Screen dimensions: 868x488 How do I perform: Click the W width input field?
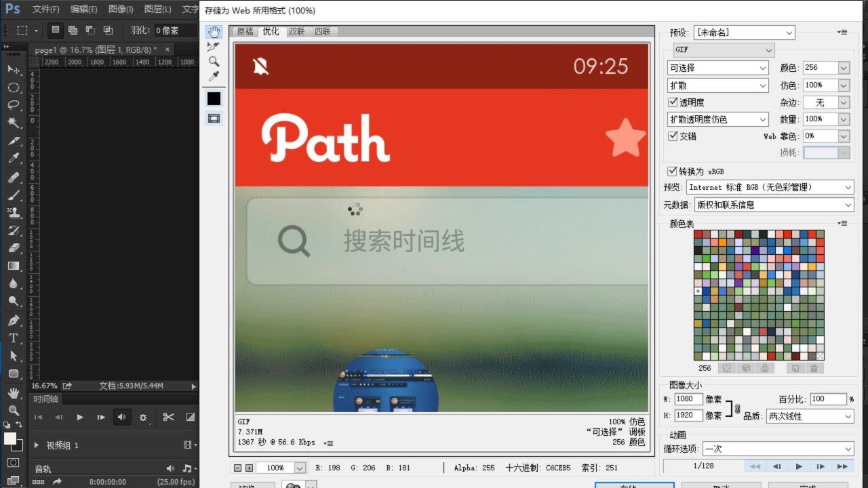click(x=689, y=399)
